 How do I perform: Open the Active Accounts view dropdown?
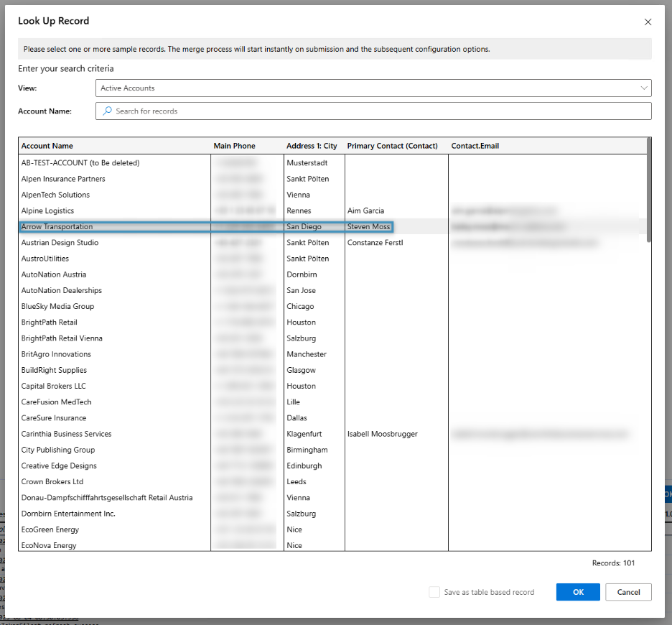click(373, 88)
